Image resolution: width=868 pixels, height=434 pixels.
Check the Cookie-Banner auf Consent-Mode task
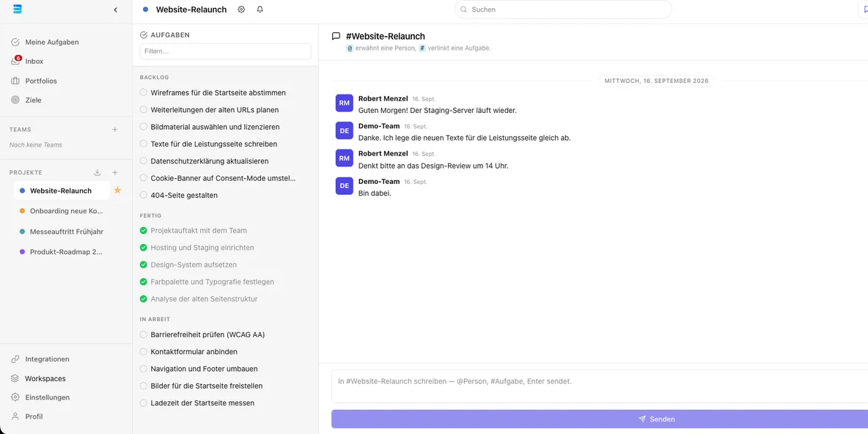tap(144, 178)
